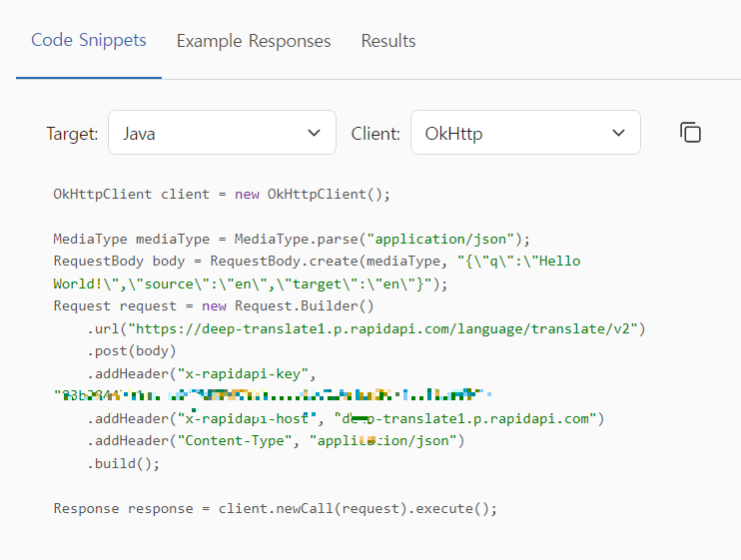Click the RequestBody.create line
Screen dimensions: 741x560
coord(317,262)
